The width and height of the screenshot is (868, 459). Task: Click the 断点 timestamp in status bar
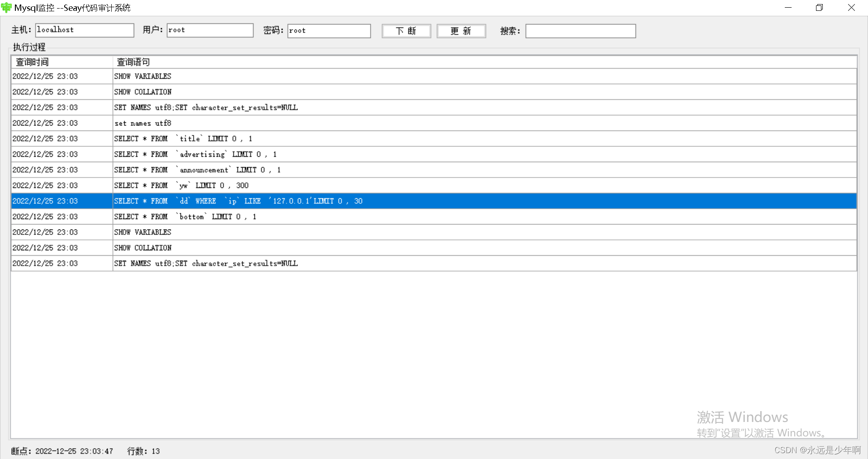[x=62, y=451]
